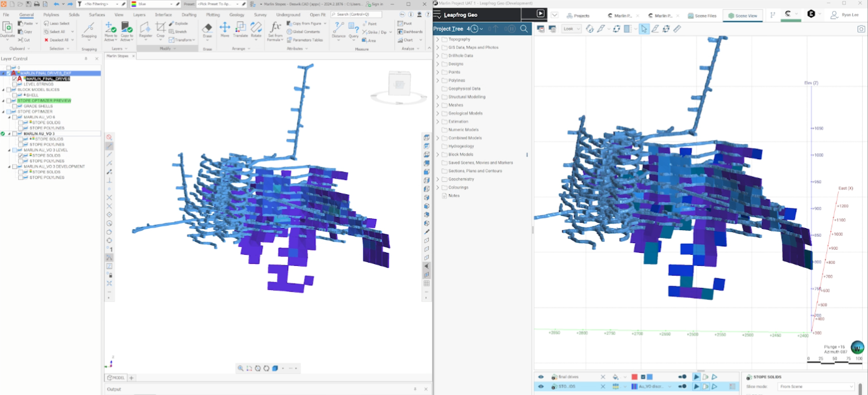This screenshot has height=395, width=868.
Task: Hide the final drives object with eye icon
Action: [540, 377]
